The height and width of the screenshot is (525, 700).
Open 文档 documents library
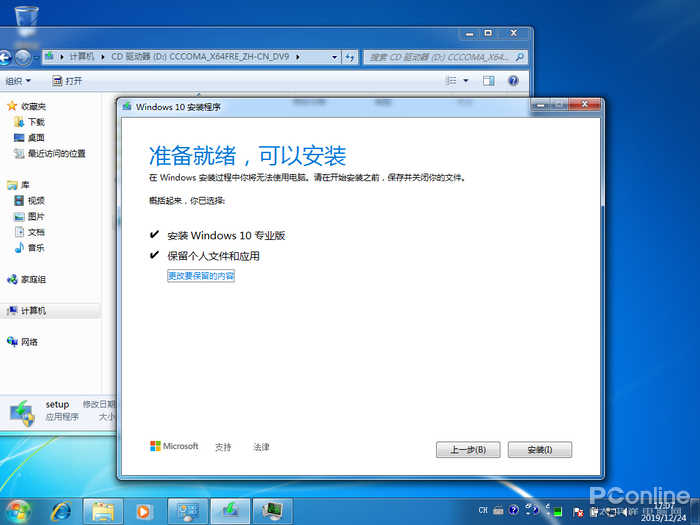(x=29, y=232)
